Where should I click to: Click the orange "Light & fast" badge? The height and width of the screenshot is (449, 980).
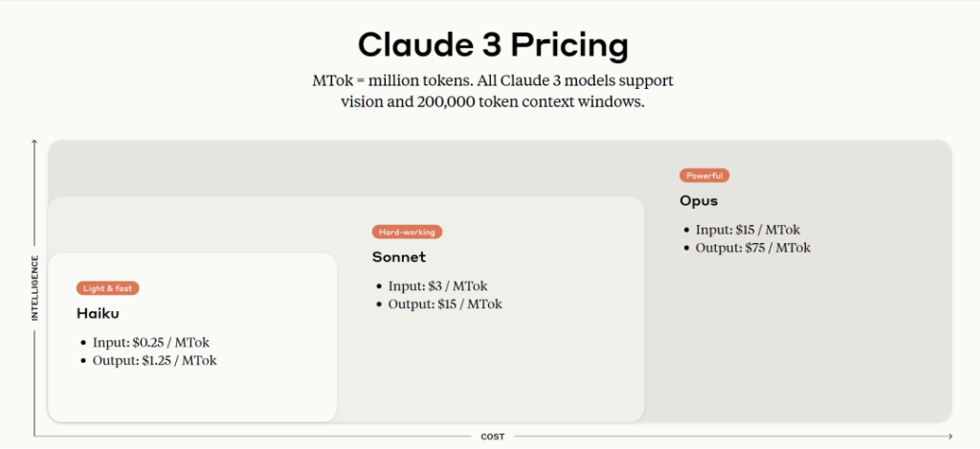click(x=108, y=288)
